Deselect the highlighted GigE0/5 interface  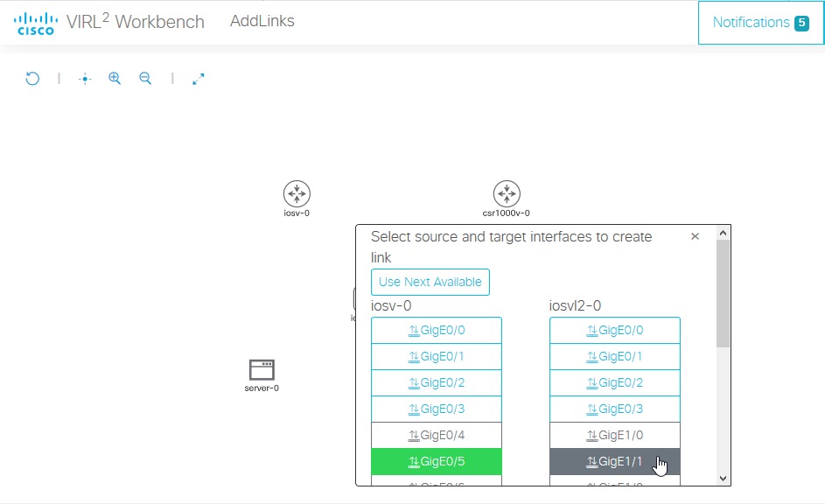tap(436, 461)
